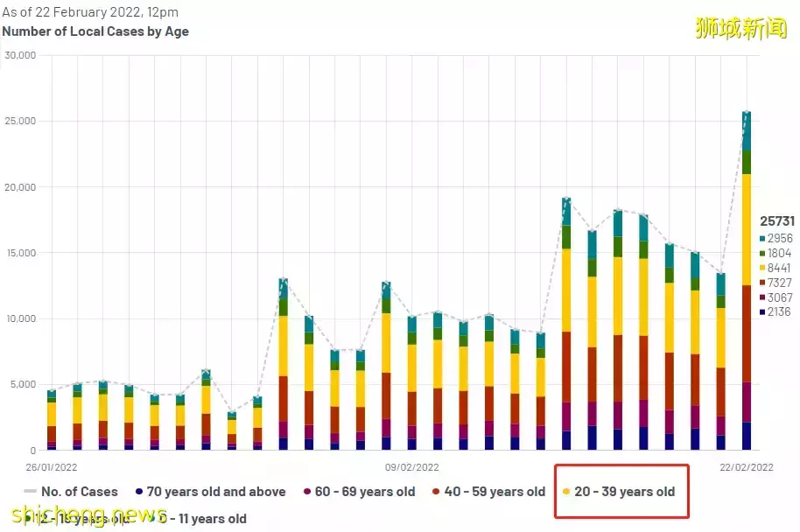Toggle the 20 - 39 years old legend item
Image resolution: width=800 pixels, height=532 pixels.
pos(624,492)
